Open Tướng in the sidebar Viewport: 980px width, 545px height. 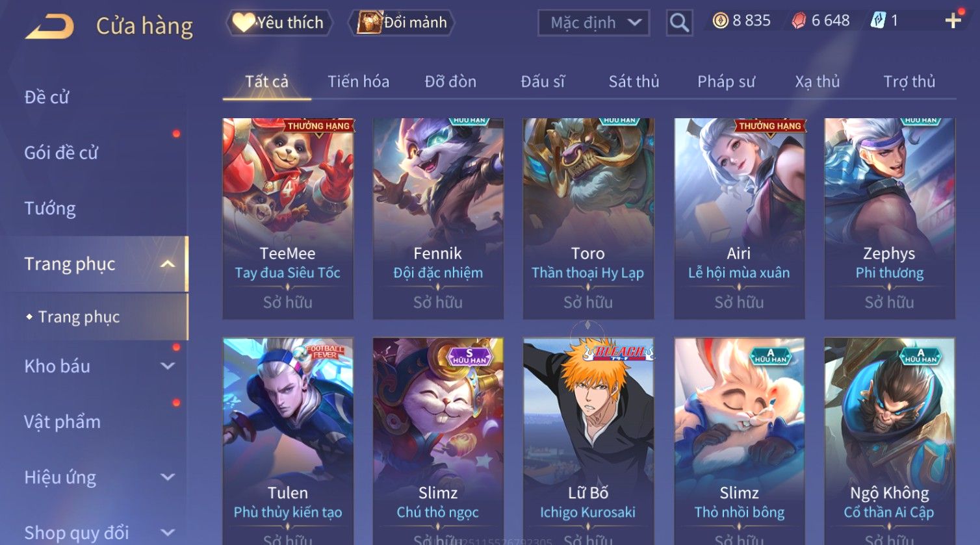point(50,209)
